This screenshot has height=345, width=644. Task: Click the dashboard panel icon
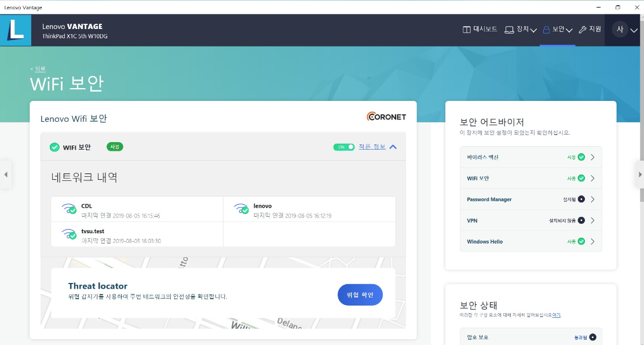pyautogui.click(x=467, y=30)
